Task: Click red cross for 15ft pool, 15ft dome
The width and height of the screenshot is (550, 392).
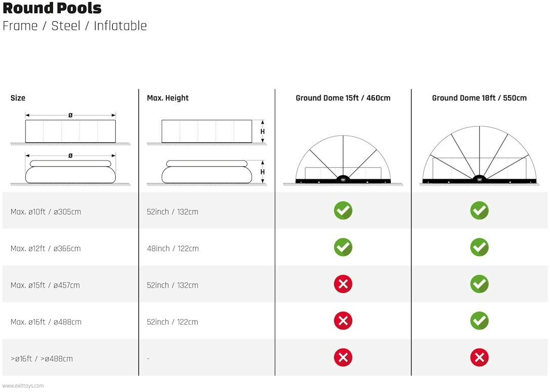Action: tap(343, 284)
